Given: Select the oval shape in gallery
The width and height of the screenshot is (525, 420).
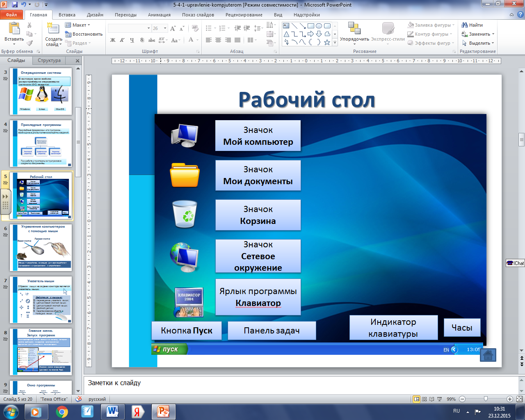Looking at the screenshot, I should click(319, 25).
